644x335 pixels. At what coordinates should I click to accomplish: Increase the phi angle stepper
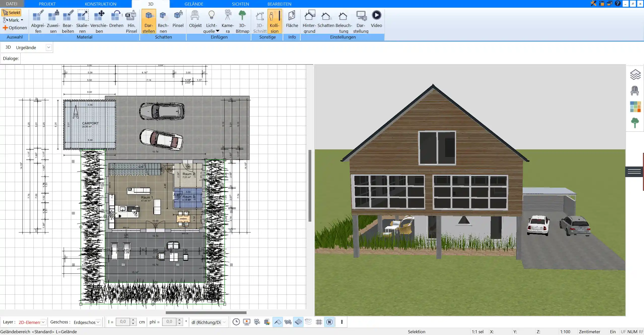pos(179,320)
